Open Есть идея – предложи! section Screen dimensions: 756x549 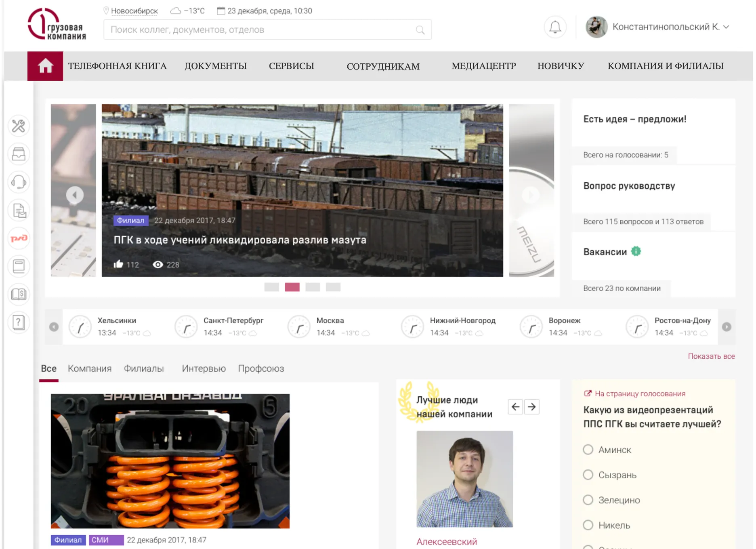point(634,119)
